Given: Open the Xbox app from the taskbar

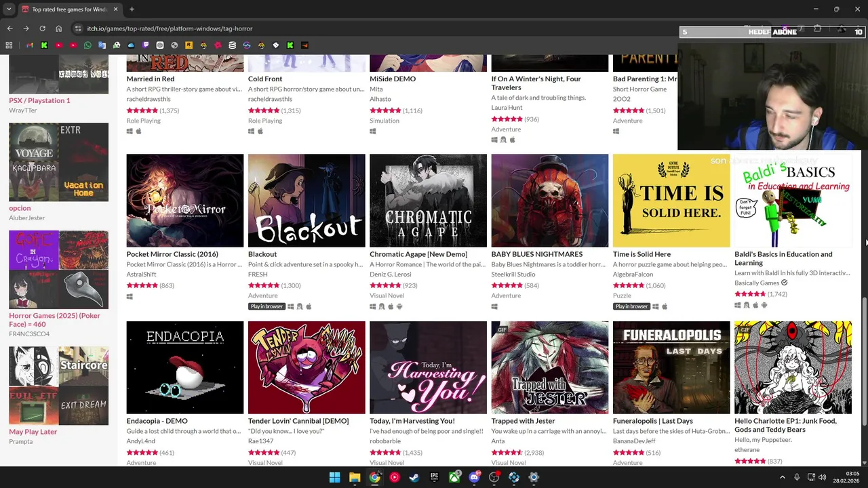Looking at the screenshot, I should [454, 477].
